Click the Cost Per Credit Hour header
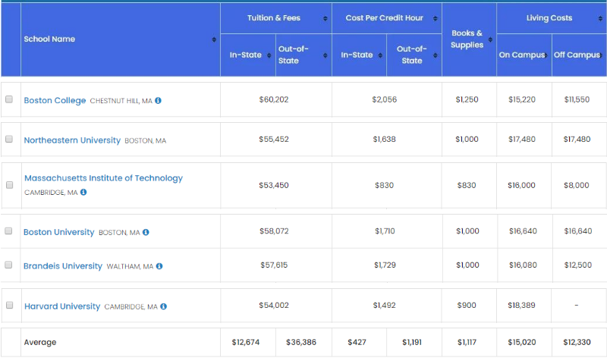607x364 pixels. pyautogui.click(x=385, y=18)
